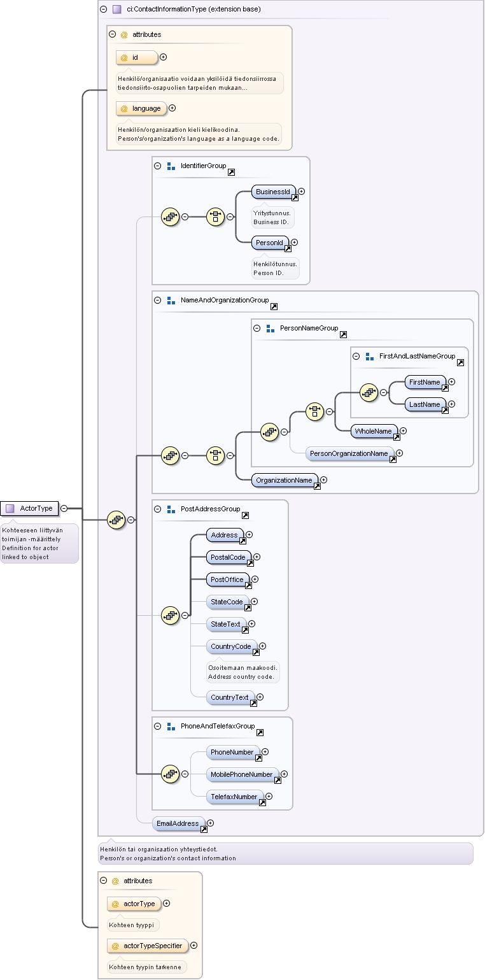Image resolution: width=485 pixels, height=980 pixels.
Task: Select the PhoneNumber element
Action: tap(233, 752)
